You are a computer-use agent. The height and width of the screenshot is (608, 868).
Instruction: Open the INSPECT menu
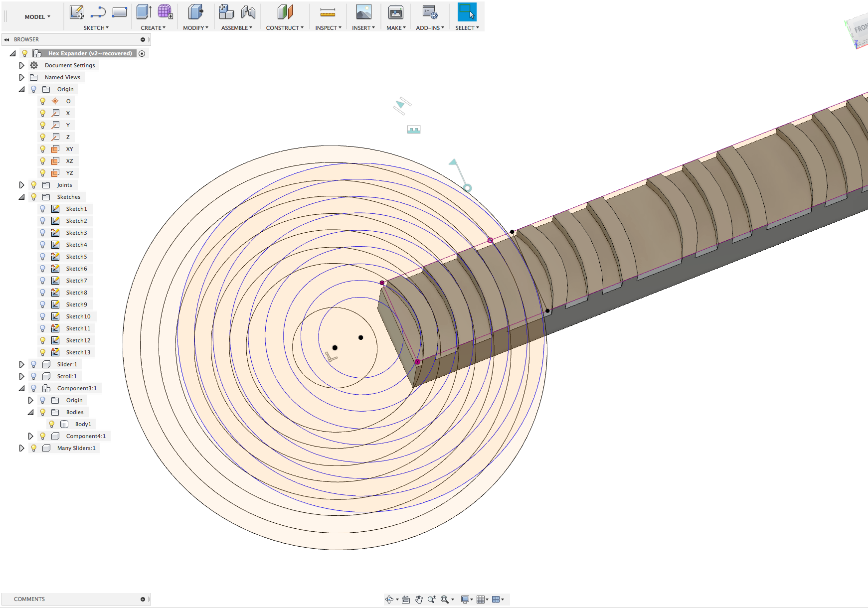click(x=328, y=28)
